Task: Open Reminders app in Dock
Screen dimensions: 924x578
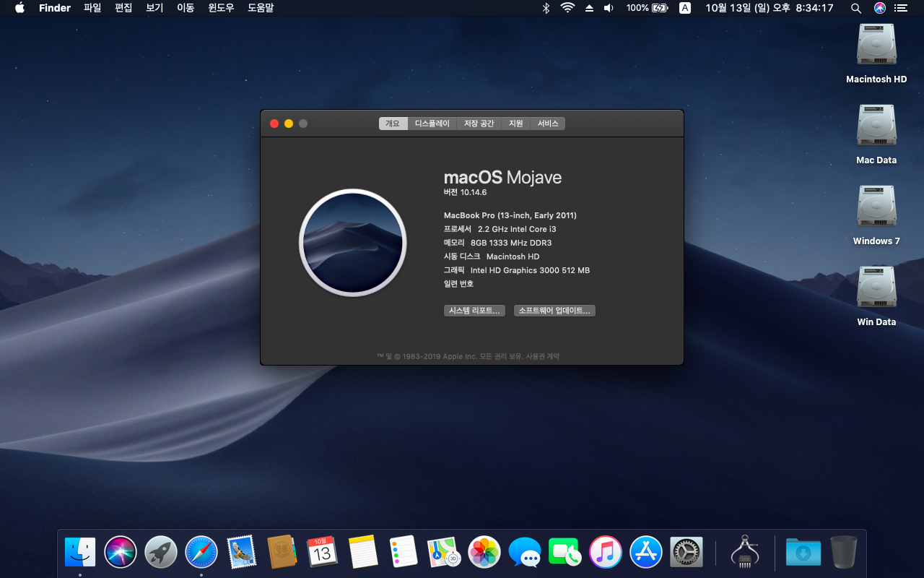Action: pos(404,553)
